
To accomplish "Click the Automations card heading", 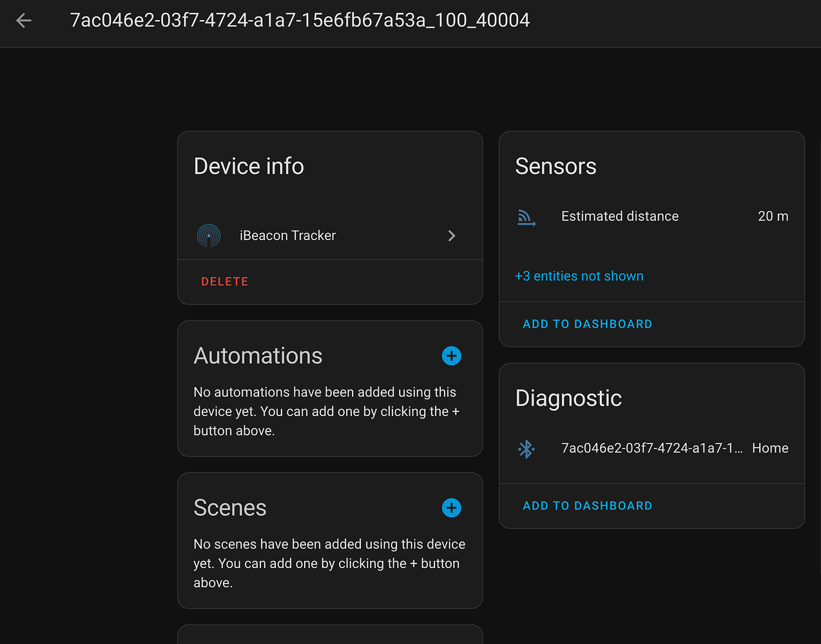I will 258,355.
